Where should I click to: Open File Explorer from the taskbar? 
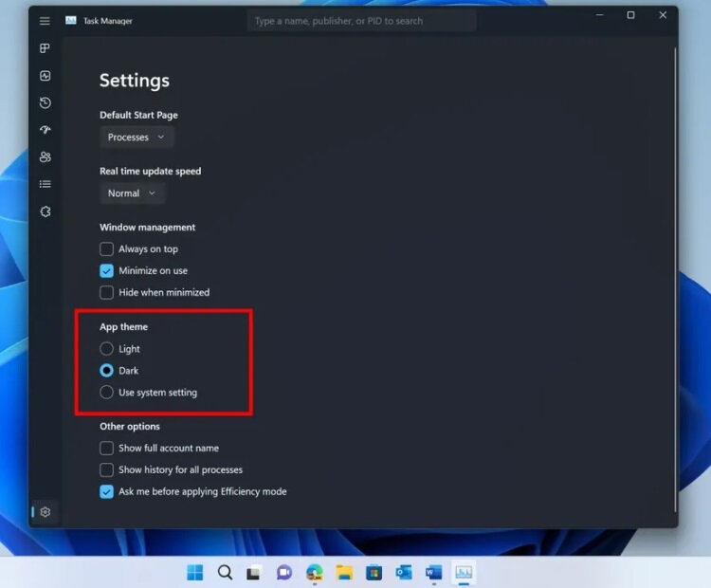click(344, 573)
